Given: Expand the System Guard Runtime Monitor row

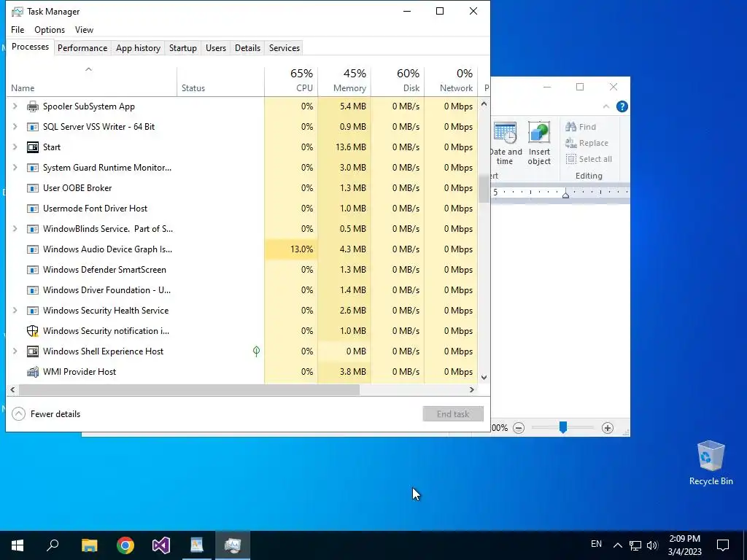Looking at the screenshot, I should (x=15, y=168).
